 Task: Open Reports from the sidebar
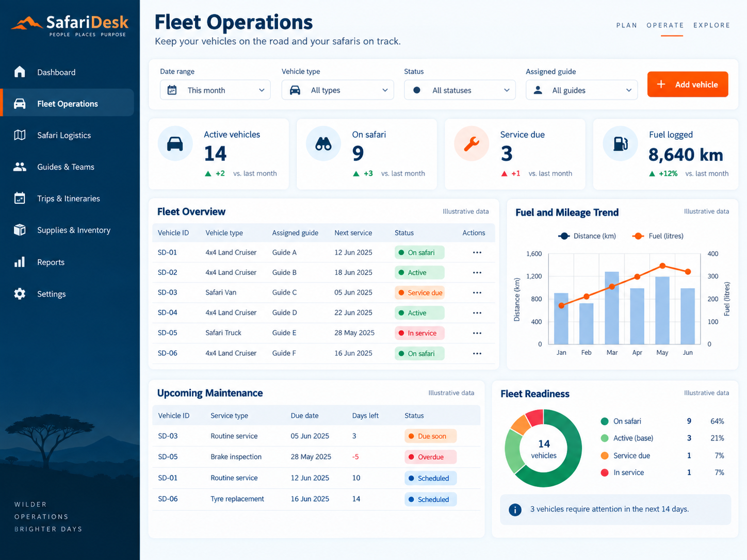(68, 262)
